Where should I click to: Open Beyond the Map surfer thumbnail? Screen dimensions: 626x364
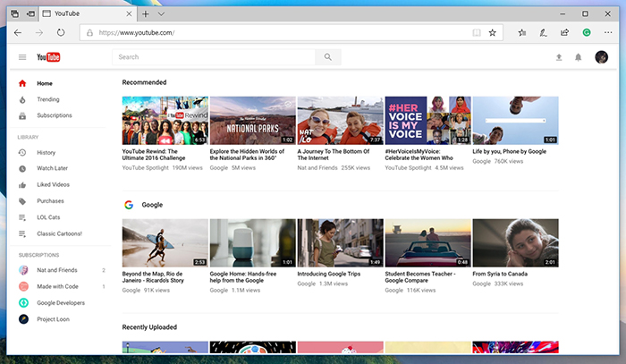click(165, 243)
